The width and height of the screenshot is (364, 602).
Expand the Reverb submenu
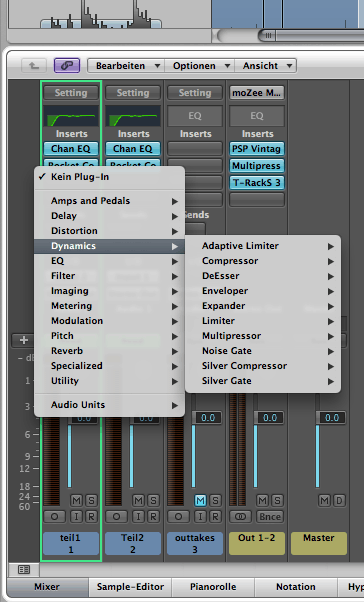tap(109, 351)
